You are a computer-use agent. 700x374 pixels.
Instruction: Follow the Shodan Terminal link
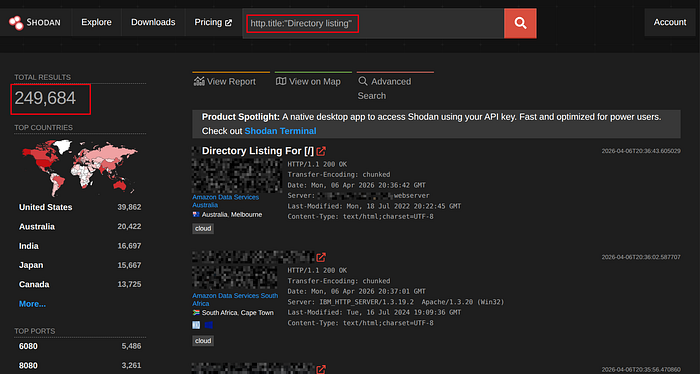click(x=280, y=131)
